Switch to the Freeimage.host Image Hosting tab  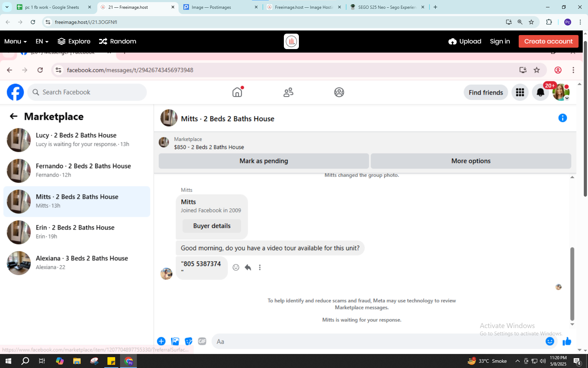304,7
